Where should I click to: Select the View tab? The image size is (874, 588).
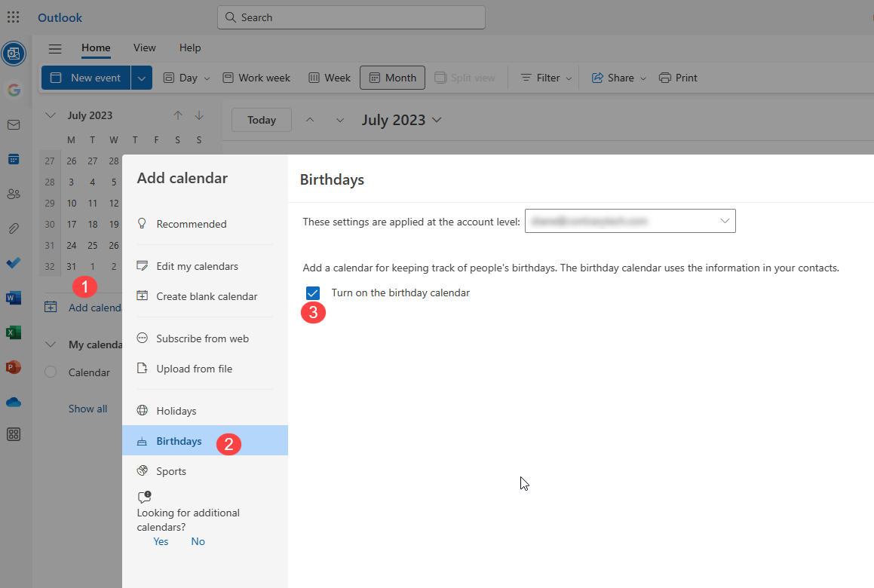pos(144,48)
